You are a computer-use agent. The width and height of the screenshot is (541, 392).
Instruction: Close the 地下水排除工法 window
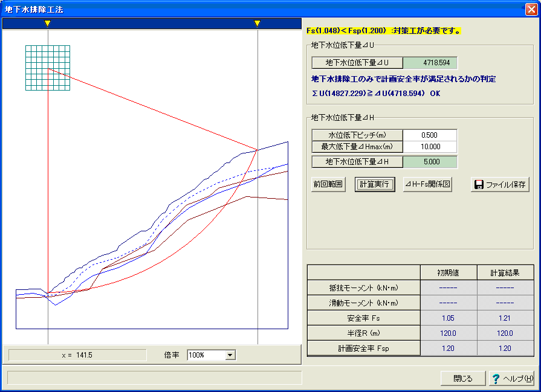click(531, 9)
